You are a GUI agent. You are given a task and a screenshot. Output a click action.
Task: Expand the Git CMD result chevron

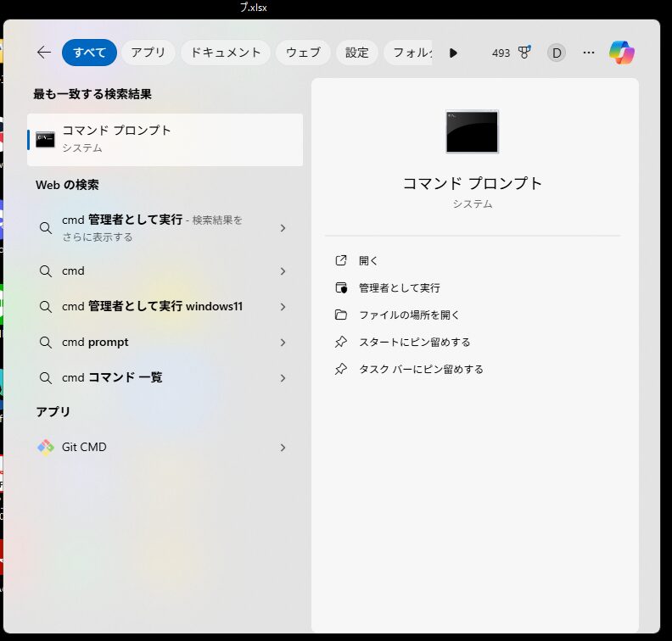[283, 448]
